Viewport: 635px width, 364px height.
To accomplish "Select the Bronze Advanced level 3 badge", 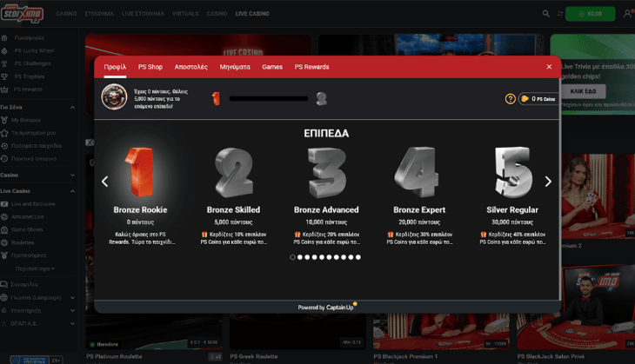I will pos(326,172).
